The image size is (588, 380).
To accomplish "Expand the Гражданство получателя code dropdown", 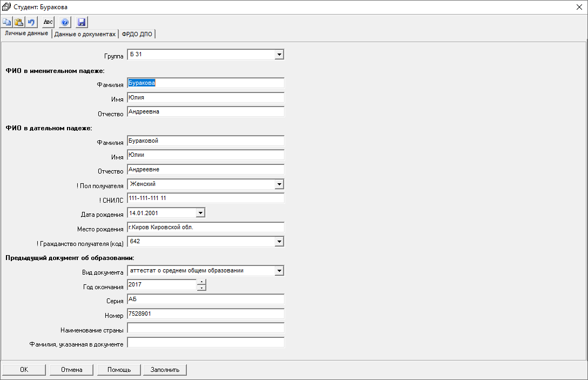I will pyautogui.click(x=279, y=242).
